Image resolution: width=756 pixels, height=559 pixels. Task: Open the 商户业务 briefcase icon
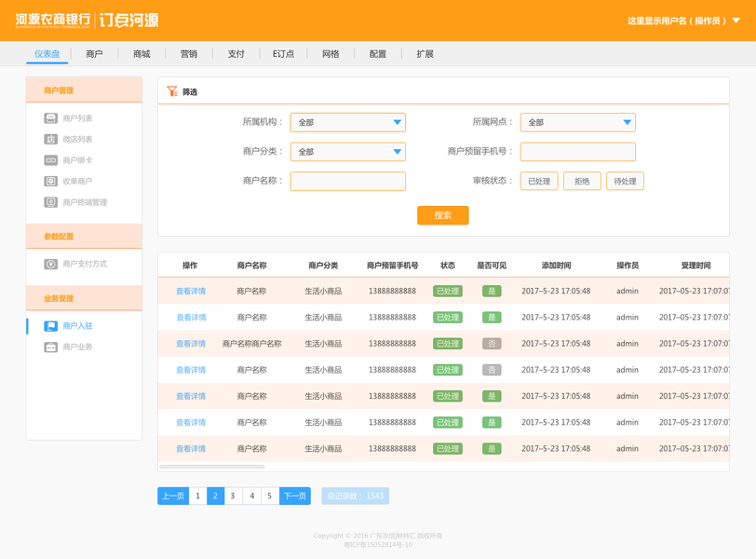pos(50,347)
